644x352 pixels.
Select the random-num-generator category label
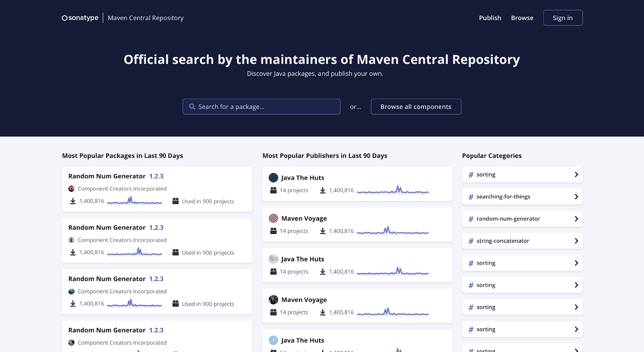point(508,219)
